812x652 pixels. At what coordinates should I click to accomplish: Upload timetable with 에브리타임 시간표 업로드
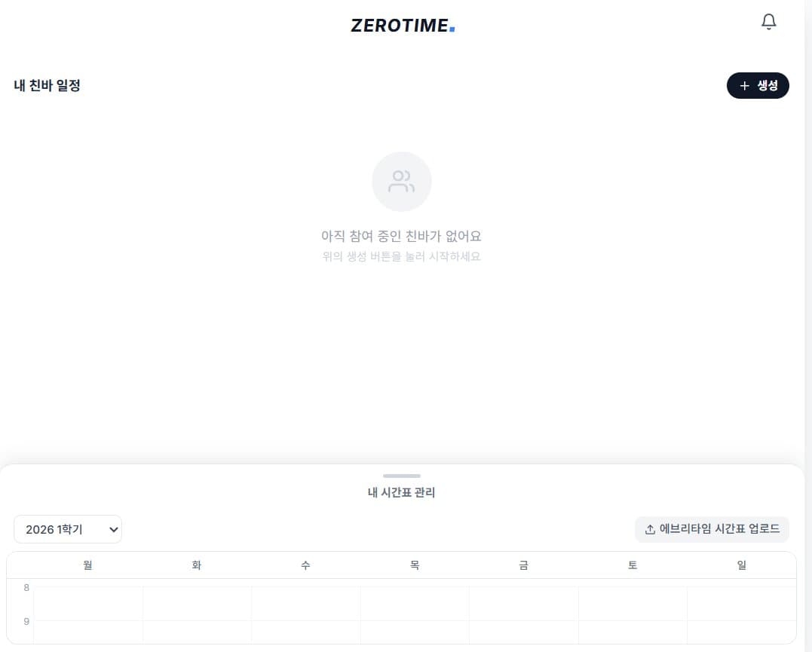click(712, 529)
